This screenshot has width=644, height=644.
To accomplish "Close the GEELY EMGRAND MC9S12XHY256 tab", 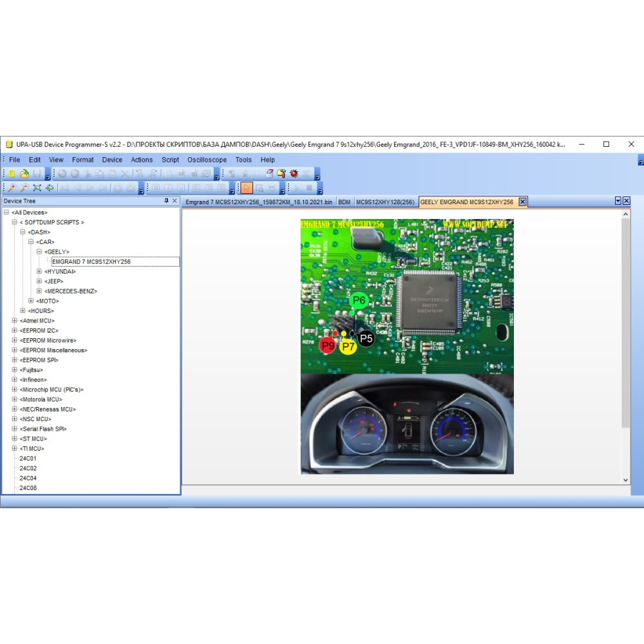I will (522, 202).
